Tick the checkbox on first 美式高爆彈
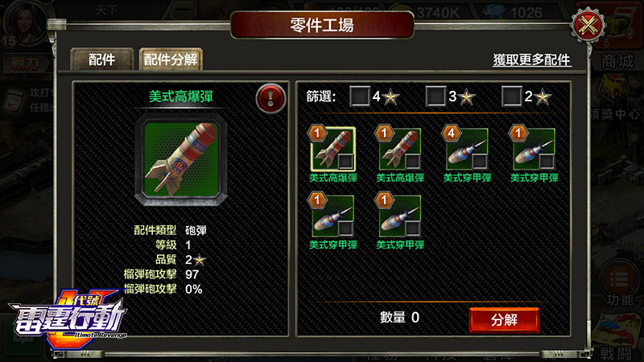This screenshot has width=644, height=362. 346,161
